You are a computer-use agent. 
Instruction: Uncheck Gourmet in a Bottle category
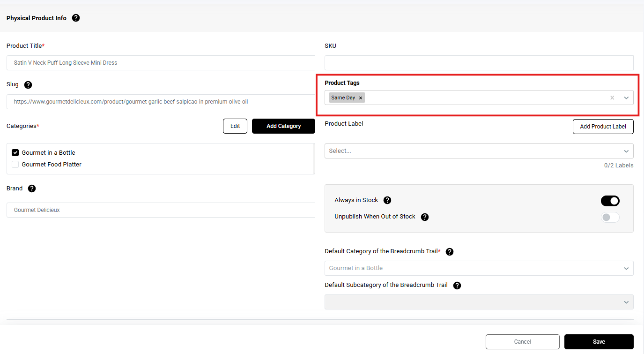click(15, 153)
